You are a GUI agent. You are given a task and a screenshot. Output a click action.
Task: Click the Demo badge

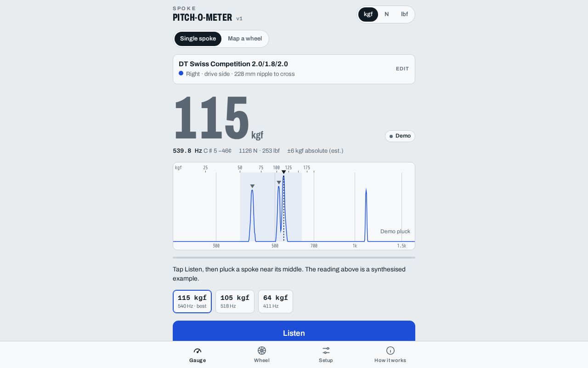tap(400, 136)
